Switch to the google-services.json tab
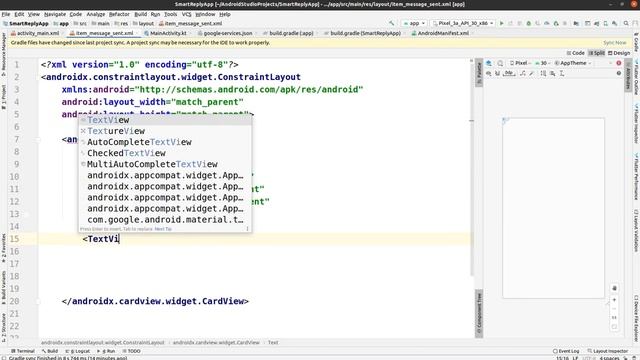The width and height of the screenshot is (640, 360). [224, 33]
